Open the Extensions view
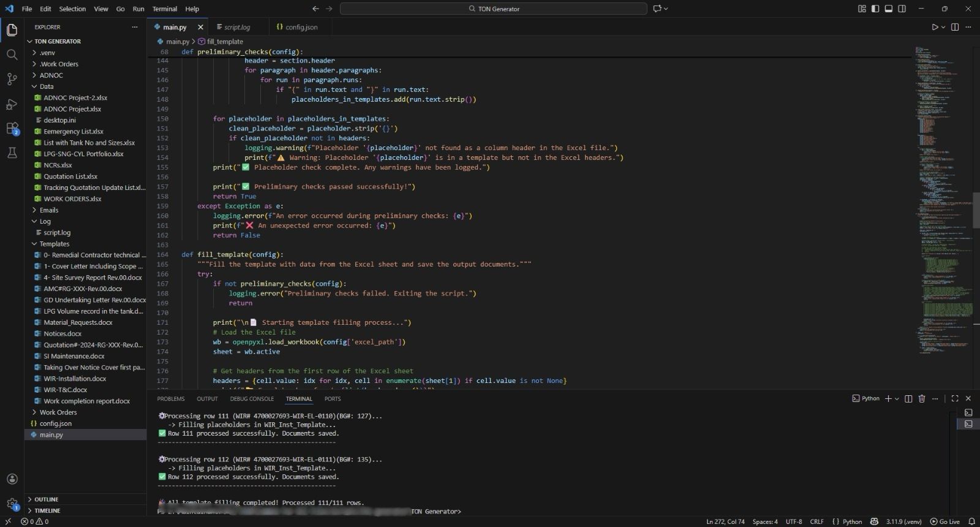This screenshot has height=527, width=980. click(x=12, y=129)
